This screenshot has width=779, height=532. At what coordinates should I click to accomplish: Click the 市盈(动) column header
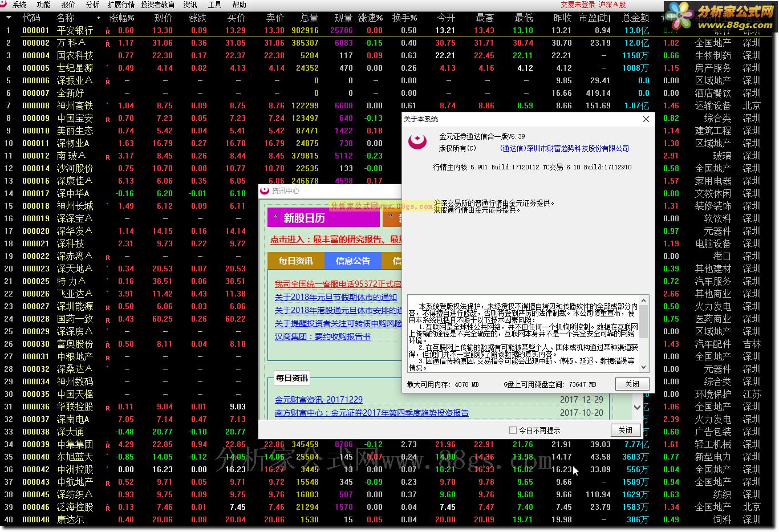[595, 18]
